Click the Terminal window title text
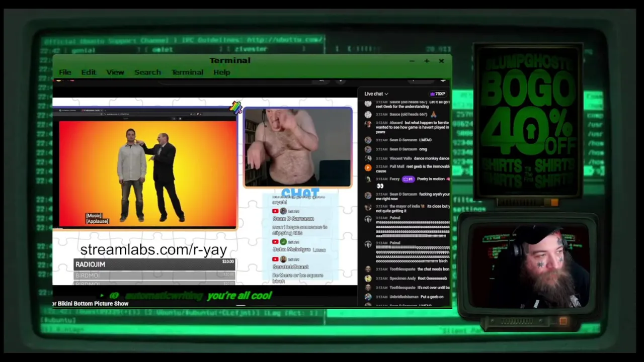Image resolution: width=644 pixels, height=362 pixels. pos(230,61)
